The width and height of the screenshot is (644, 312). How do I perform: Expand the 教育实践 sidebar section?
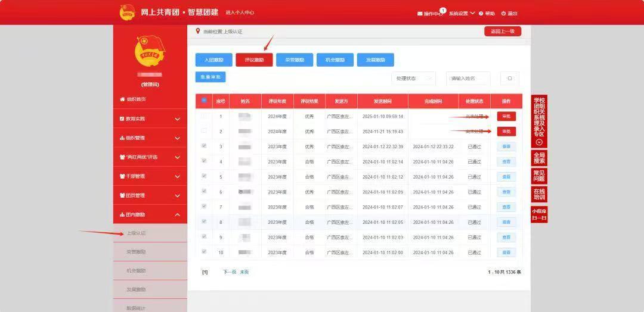point(150,119)
